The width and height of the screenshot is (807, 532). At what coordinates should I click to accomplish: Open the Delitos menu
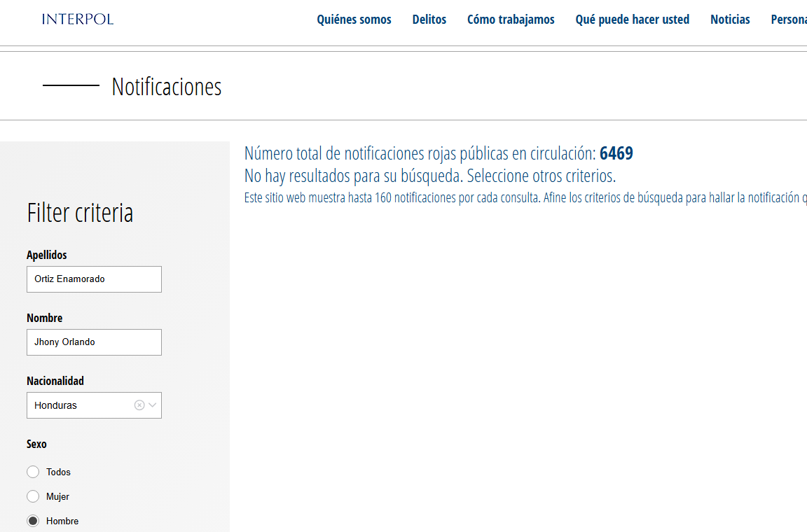(429, 20)
